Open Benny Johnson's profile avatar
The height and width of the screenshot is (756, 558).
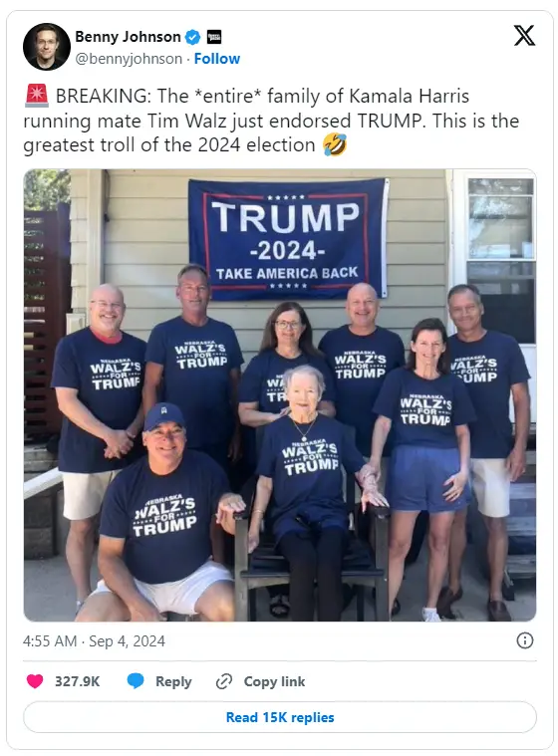point(46,47)
